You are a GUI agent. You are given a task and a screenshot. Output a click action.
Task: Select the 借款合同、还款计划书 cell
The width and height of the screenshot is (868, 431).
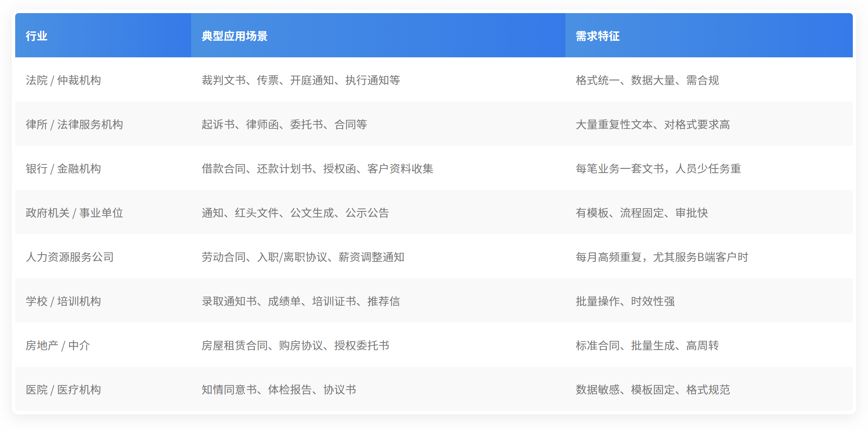click(x=317, y=169)
